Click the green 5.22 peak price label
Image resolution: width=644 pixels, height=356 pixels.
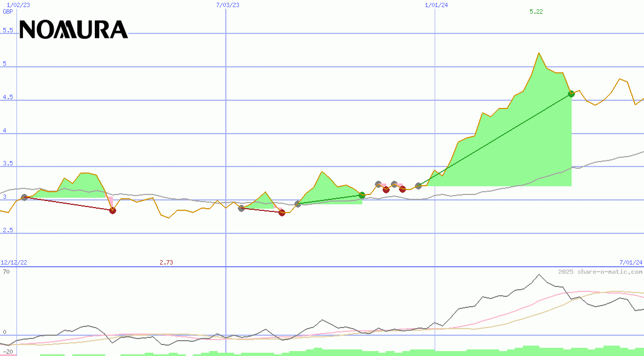535,12
